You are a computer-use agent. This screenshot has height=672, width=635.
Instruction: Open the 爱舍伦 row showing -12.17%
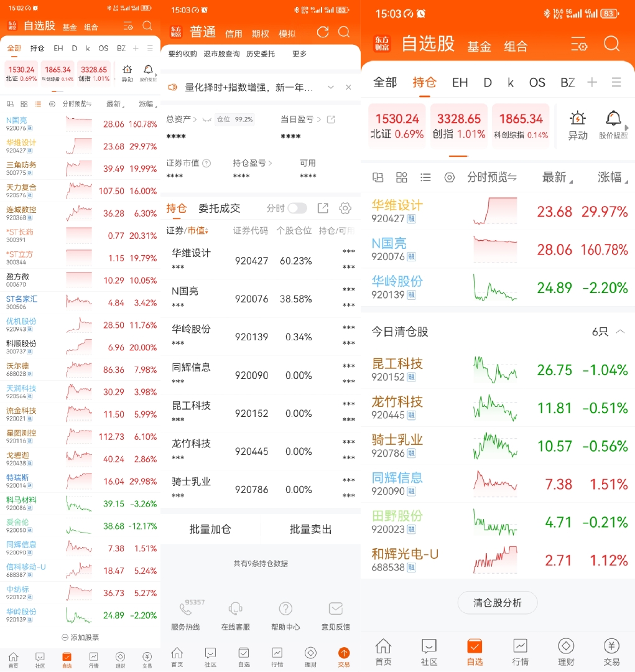point(80,526)
